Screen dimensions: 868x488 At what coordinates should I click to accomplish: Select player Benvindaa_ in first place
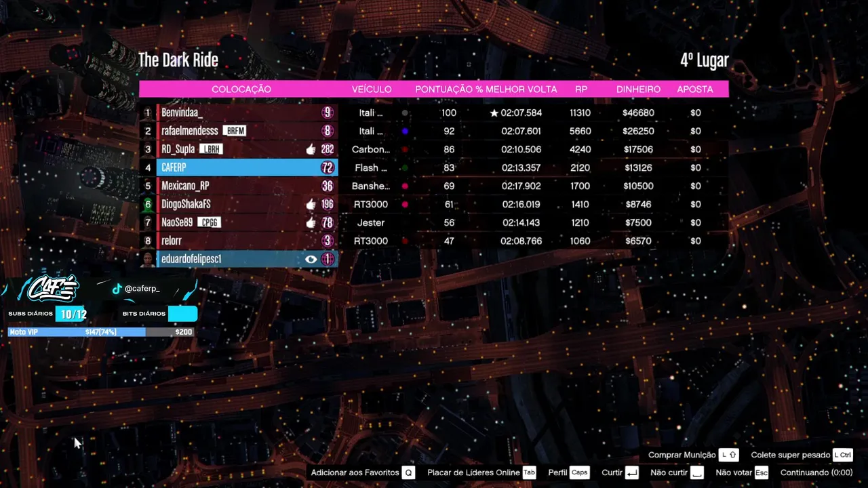[182, 113]
